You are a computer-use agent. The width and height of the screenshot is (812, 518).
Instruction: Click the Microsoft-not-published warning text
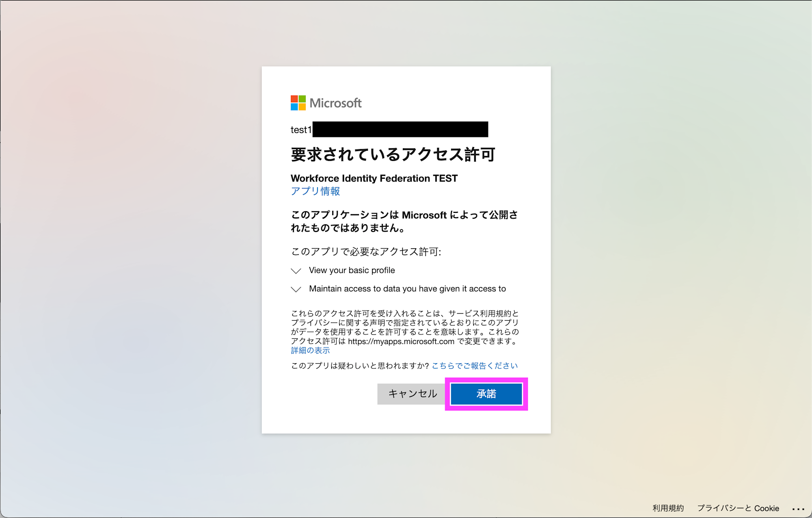coord(404,221)
